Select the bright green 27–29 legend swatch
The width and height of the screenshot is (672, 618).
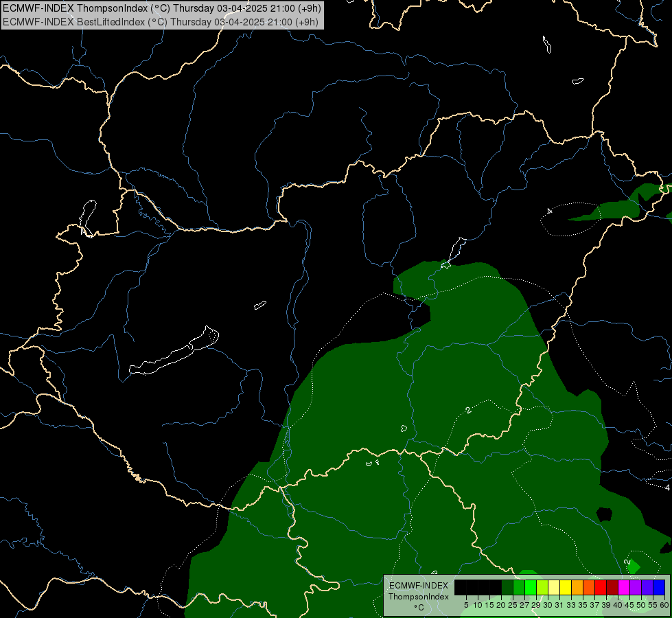click(530, 588)
